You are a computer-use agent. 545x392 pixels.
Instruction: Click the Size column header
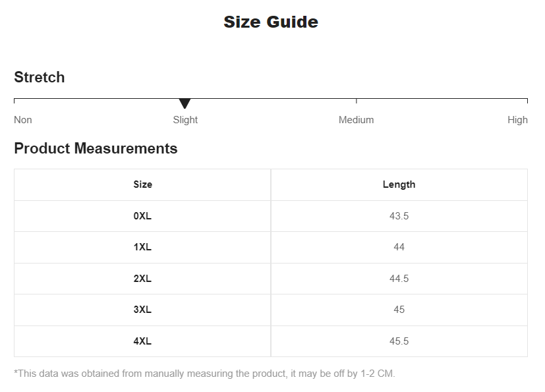pos(142,184)
